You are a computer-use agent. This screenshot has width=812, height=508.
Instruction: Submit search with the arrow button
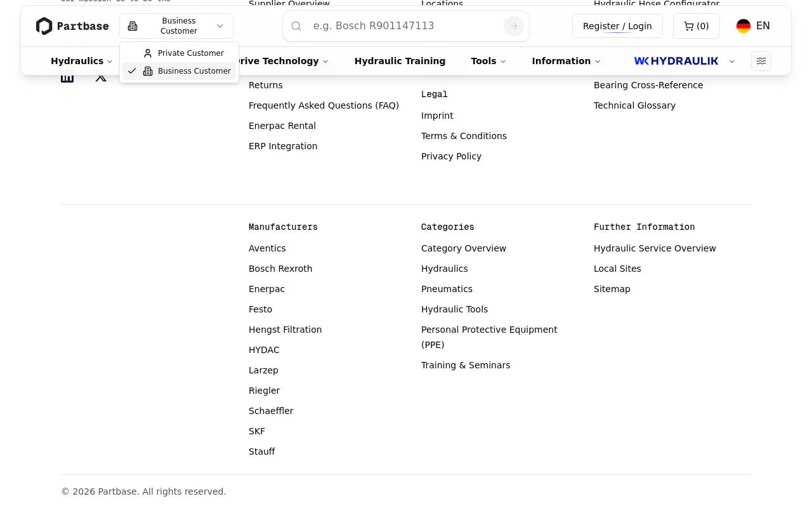[514, 26]
